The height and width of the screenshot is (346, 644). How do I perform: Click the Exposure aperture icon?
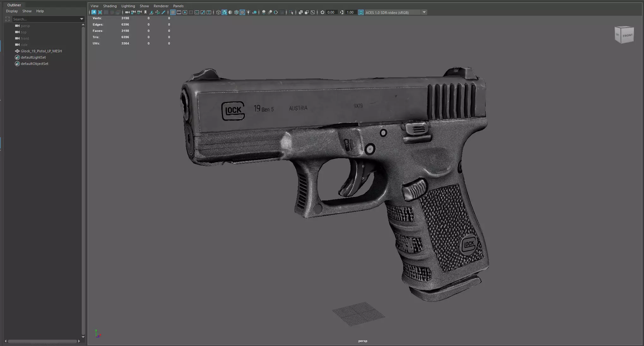tap(322, 12)
